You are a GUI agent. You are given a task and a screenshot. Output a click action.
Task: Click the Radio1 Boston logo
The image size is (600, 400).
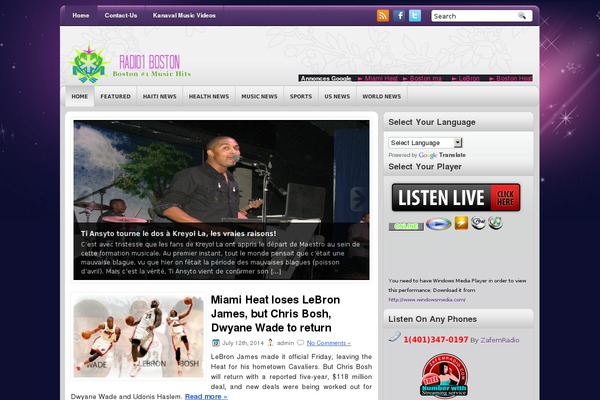click(x=130, y=64)
